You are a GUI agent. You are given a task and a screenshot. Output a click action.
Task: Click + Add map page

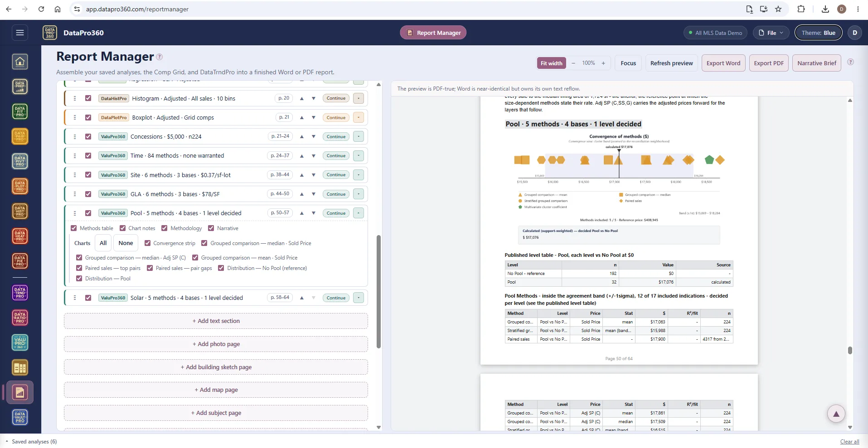coord(216,390)
